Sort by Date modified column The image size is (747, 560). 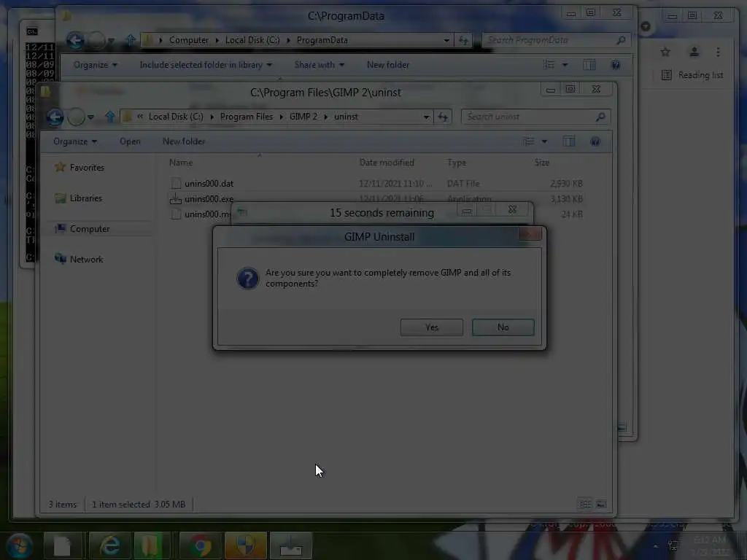coord(387,163)
